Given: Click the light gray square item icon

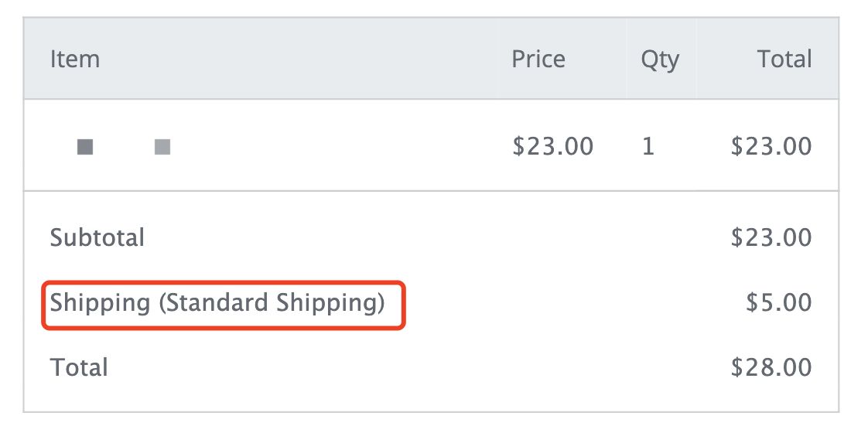Looking at the screenshot, I should pyautogui.click(x=162, y=147).
